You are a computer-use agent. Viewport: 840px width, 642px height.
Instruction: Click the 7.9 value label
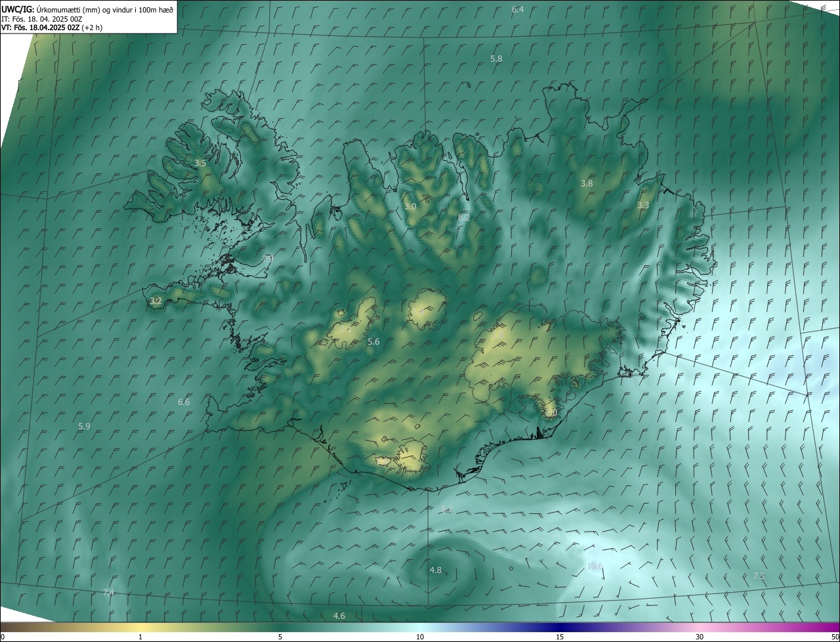point(267,259)
